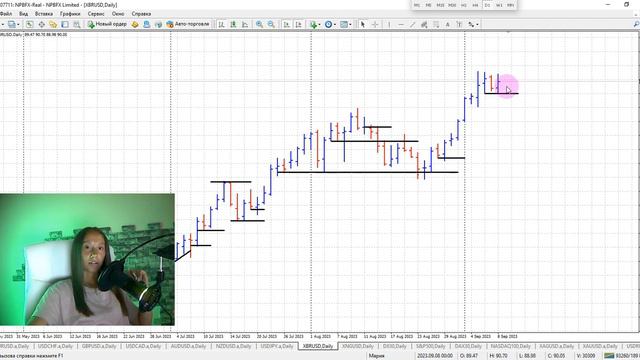Zoom out the chart
The height and width of the screenshot is (360, 640).
271,24
